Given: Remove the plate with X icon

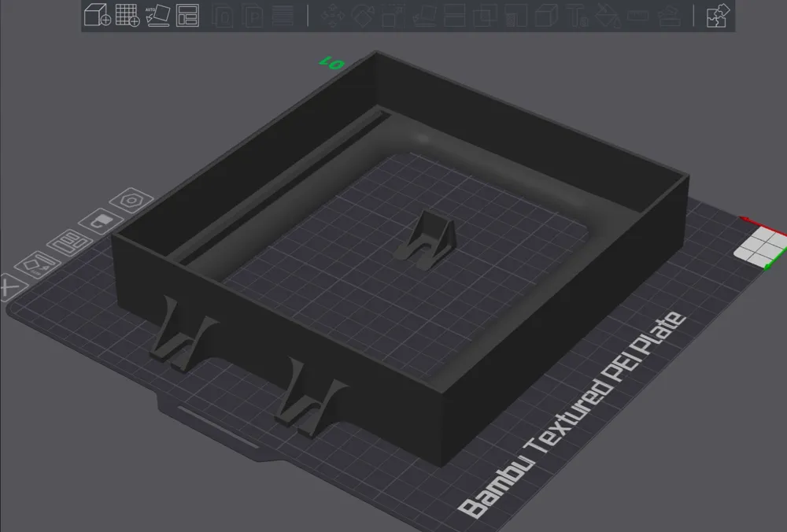Looking at the screenshot, I should pos(10,287).
